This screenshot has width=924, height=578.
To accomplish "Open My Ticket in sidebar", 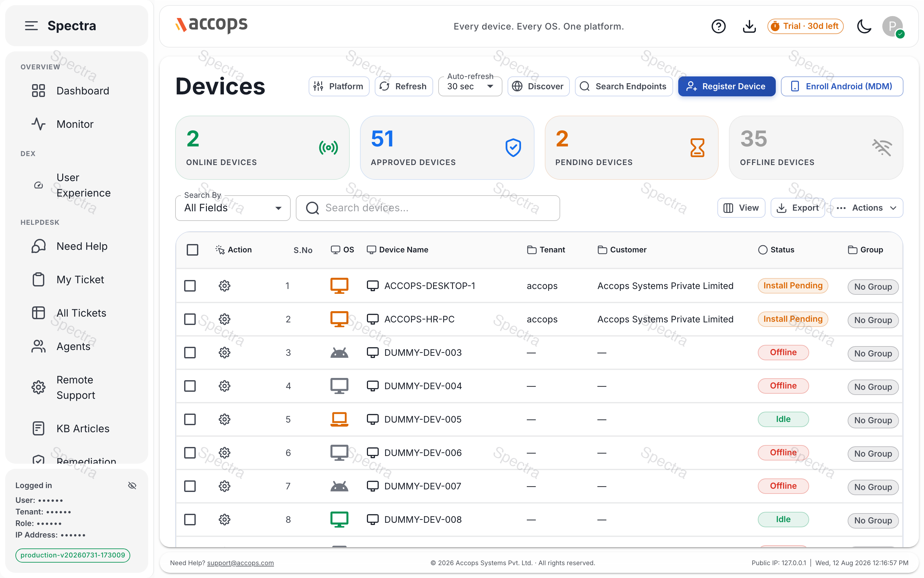I will coord(76,279).
